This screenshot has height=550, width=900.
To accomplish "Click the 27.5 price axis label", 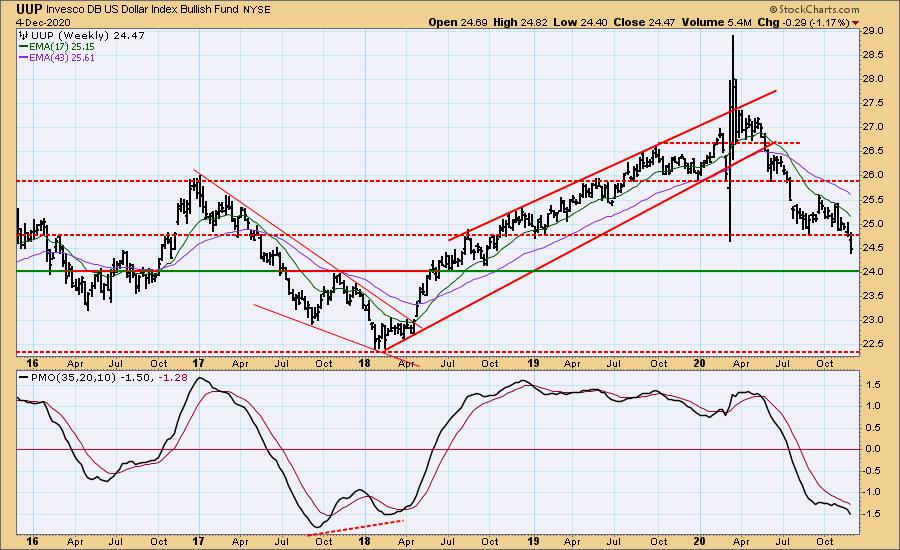I will (x=872, y=103).
